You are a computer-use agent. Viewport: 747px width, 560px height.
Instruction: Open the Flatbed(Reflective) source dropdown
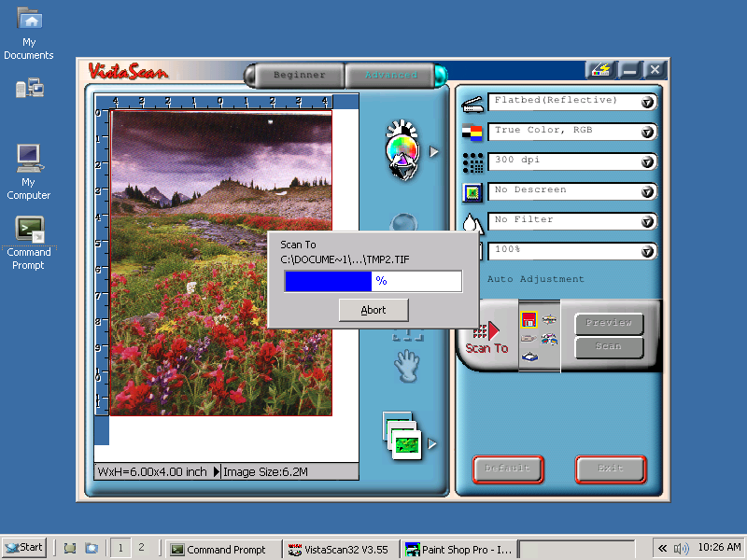648,103
